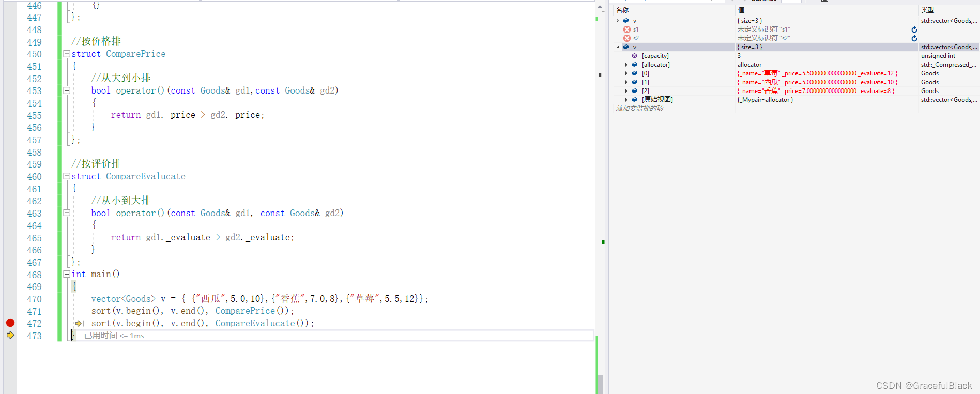Expand the [allocator] node

[x=626, y=65]
